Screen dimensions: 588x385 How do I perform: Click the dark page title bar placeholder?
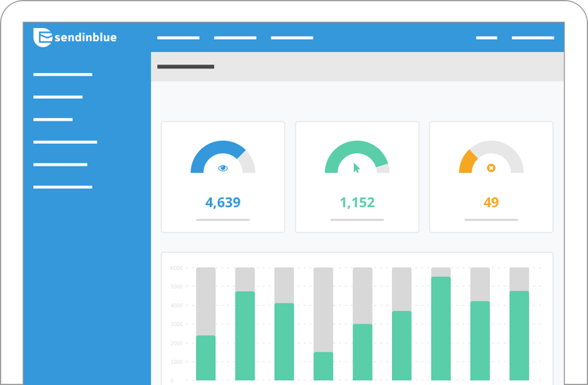pyautogui.click(x=186, y=67)
